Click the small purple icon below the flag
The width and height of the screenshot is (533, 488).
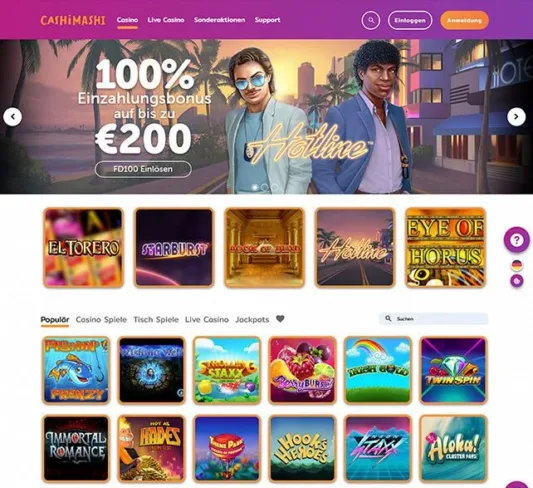click(517, 281)
